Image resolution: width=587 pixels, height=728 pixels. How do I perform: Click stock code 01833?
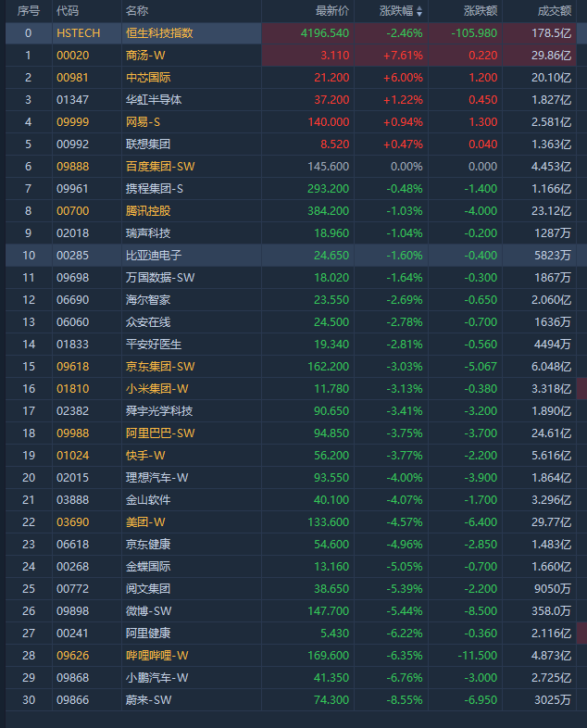click(x=72, y=345)
